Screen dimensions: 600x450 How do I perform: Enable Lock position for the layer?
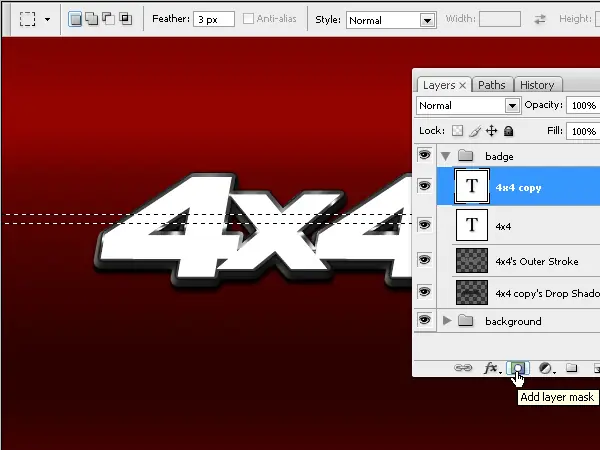(x=492, y=131)
